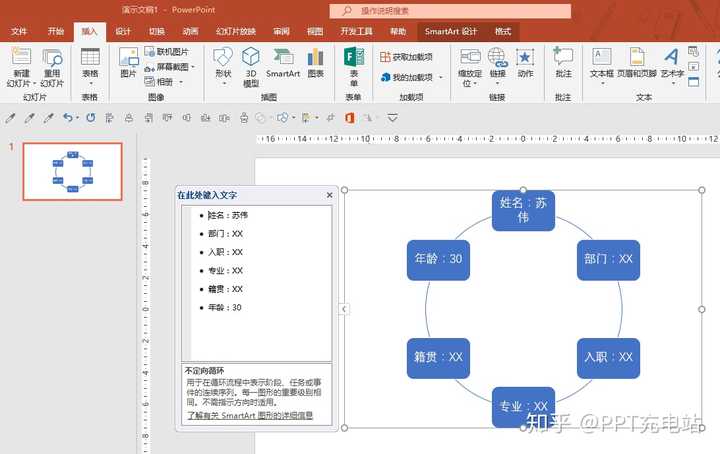Click the Pictures (图片) icon
The image size is (720, 454).
tap(128, 57)
